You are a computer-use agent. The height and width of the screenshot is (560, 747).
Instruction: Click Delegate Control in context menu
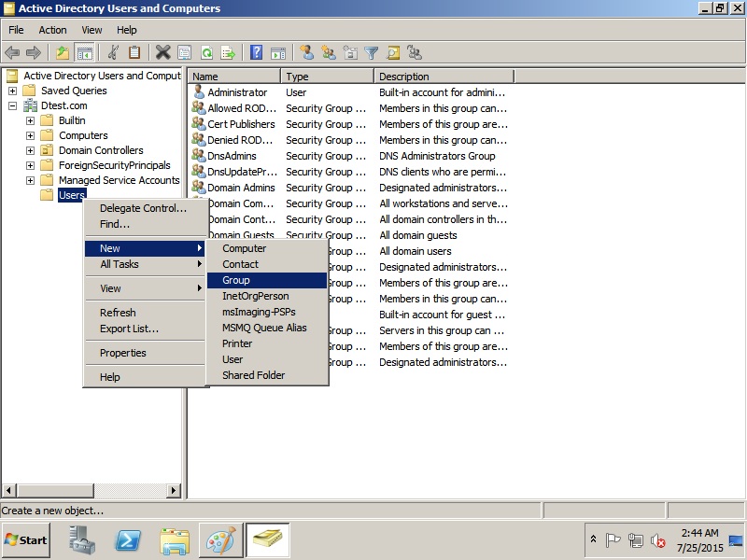143,208
